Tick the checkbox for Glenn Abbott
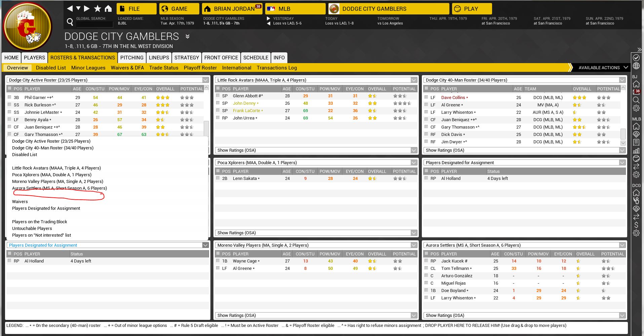 pos(218,96)
